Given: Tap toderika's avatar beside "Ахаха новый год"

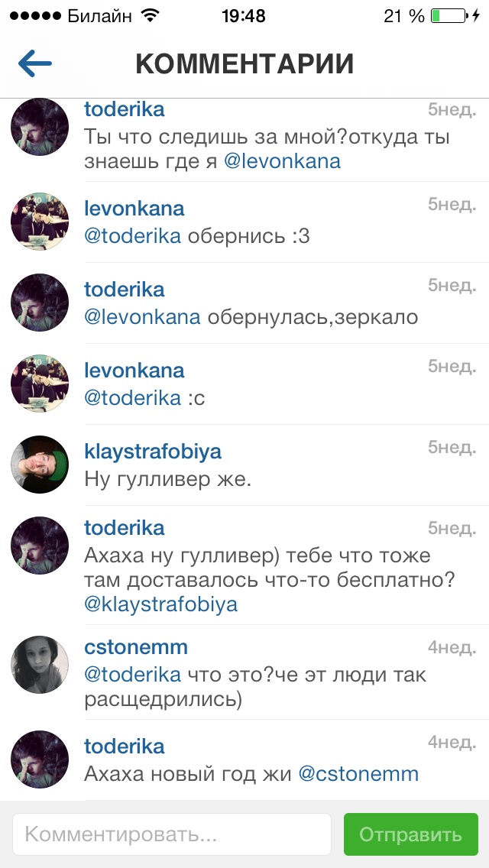Looking at the screenshot, I should point(40,759).
